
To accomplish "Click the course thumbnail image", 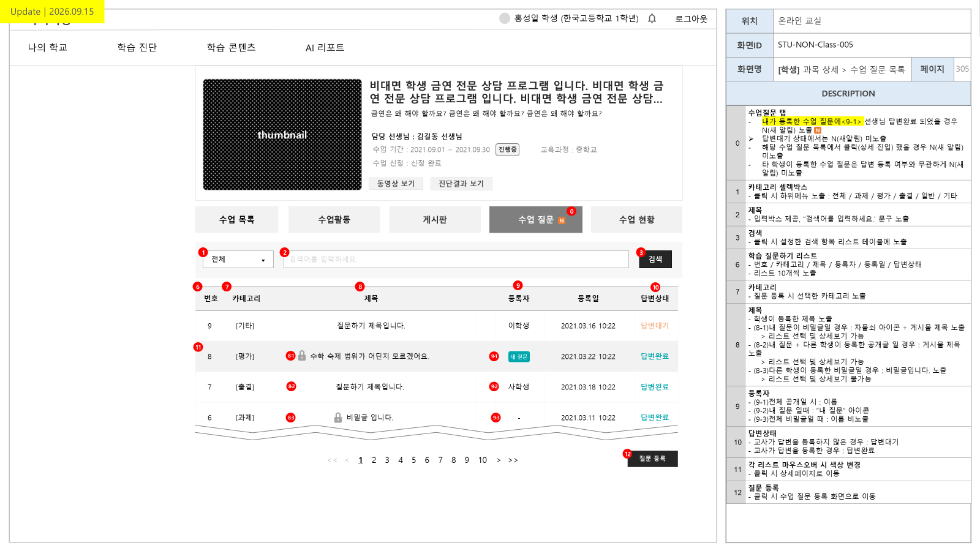I will pos(282,134).
